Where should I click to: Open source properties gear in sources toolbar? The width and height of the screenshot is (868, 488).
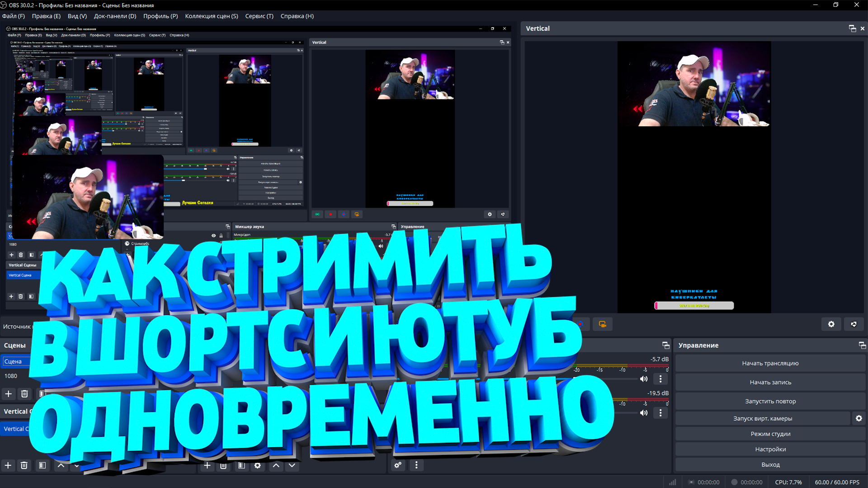pos(257,465)
